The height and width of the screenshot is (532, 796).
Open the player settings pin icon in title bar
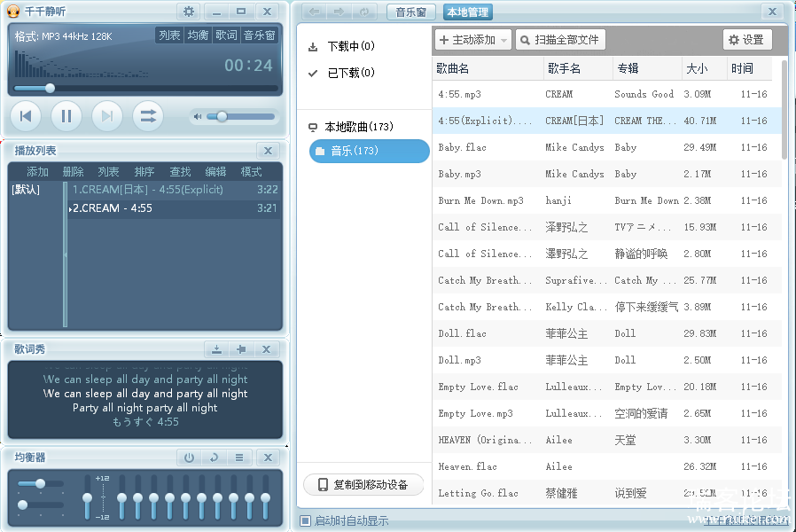pyautogui.click(x=188, y=12)
